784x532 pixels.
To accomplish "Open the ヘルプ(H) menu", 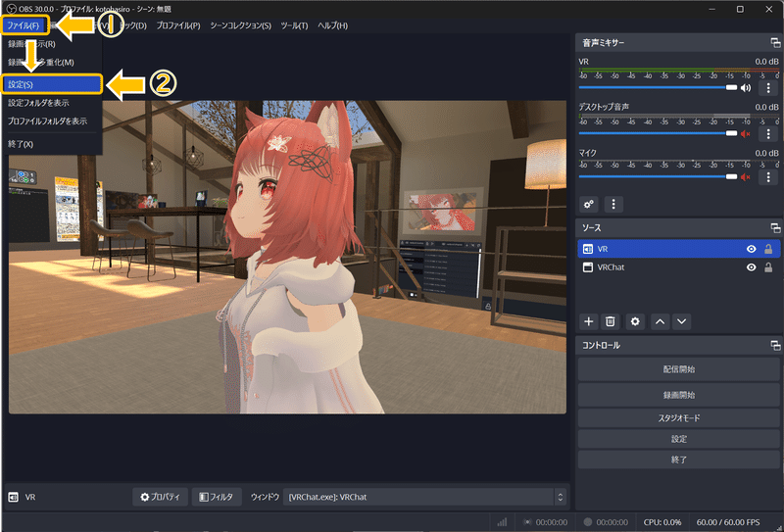I will click(332, 25).
